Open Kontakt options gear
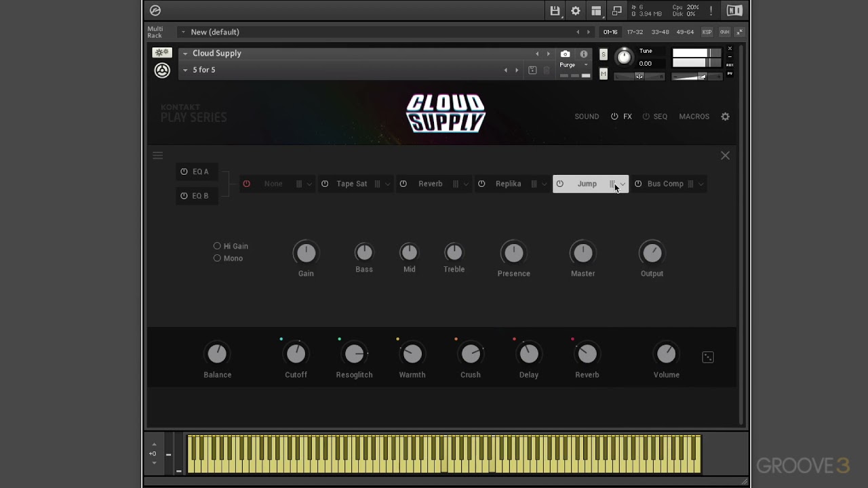The width and height of the screenshot is (868, 488). pyautogui.click(x=576, y=11)
